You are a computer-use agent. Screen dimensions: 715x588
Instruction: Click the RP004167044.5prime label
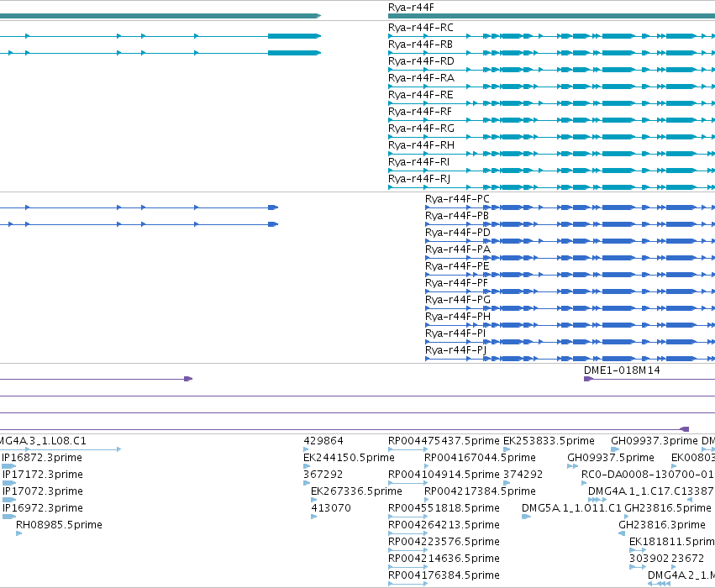(480, 458)
